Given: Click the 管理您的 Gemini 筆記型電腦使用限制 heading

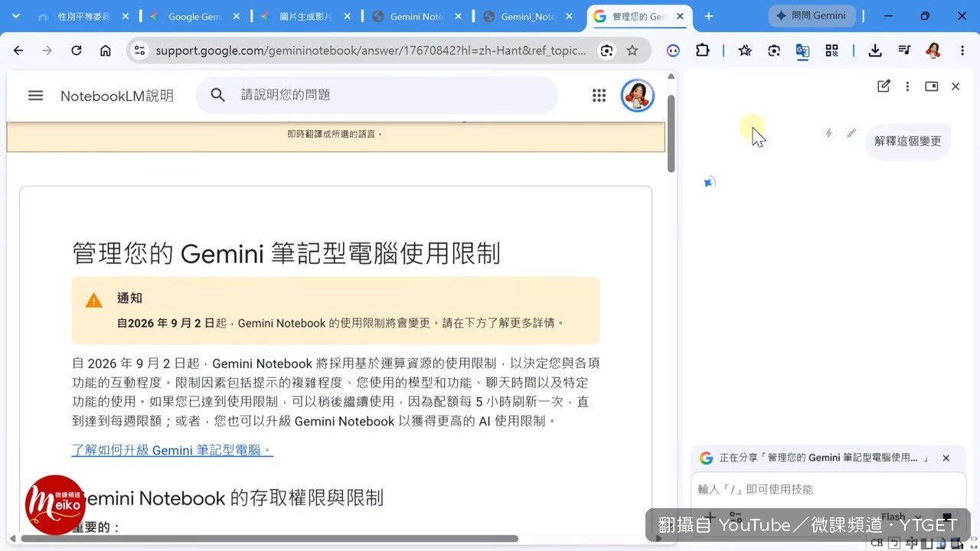Looking at the screenshot, I should pyautogui.click(x=286, y=253).
